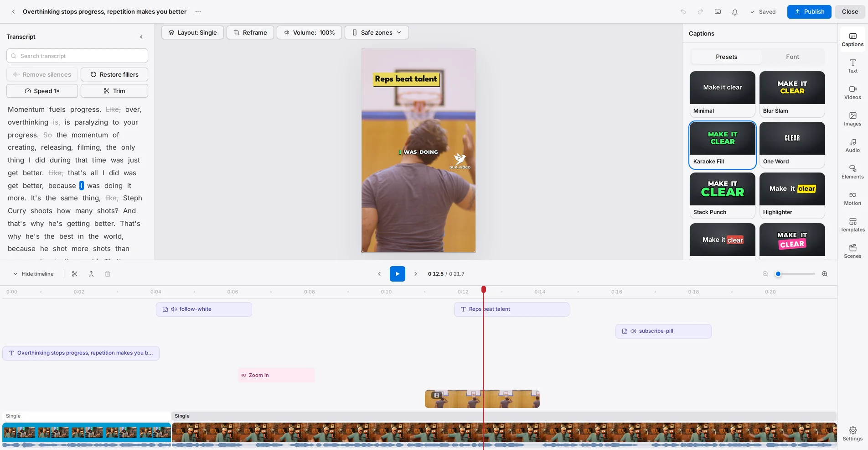868x450 pixels.
Task: Open the Volume: 100% control
Action: click(309, 32)
